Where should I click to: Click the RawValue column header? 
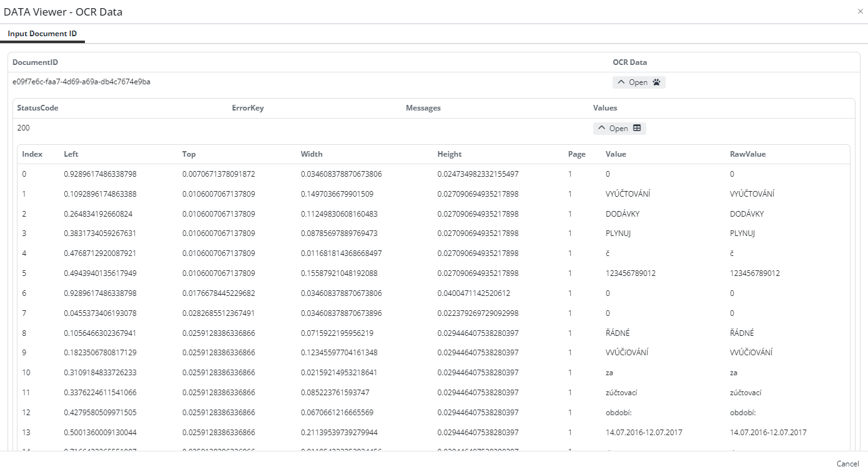click(x=747, y=154)
